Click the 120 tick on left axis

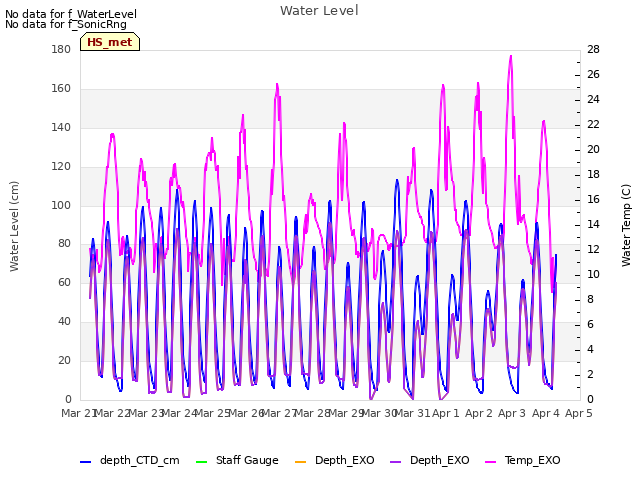(x=61, y=166)
